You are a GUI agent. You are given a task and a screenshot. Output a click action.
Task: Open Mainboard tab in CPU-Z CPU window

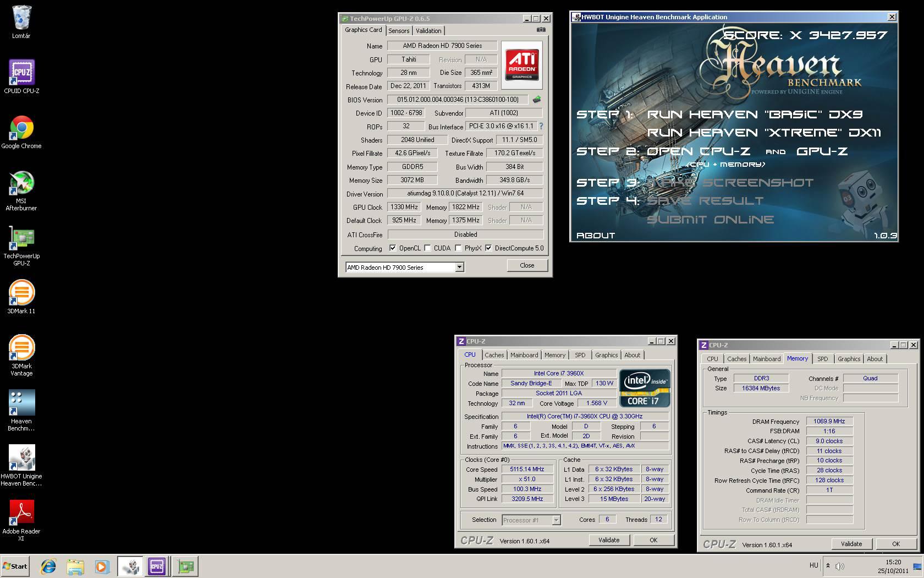click(x=524, y=355)
